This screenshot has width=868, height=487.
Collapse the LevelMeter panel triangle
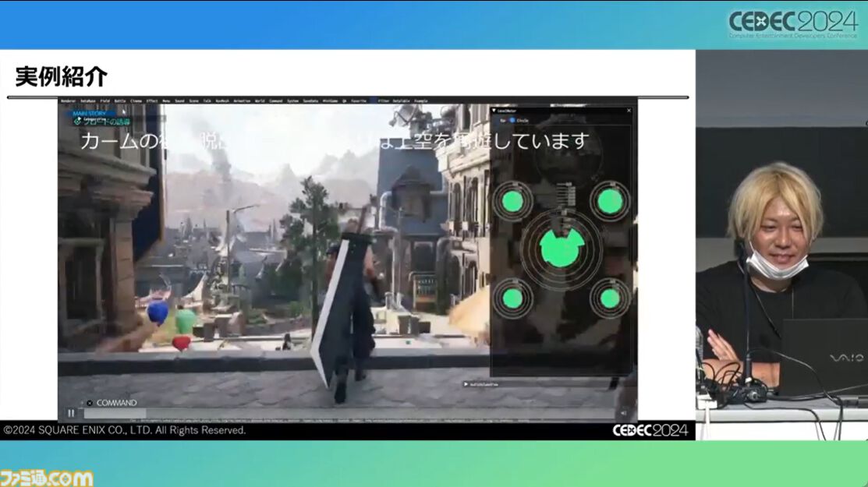[x=494, y=111]
